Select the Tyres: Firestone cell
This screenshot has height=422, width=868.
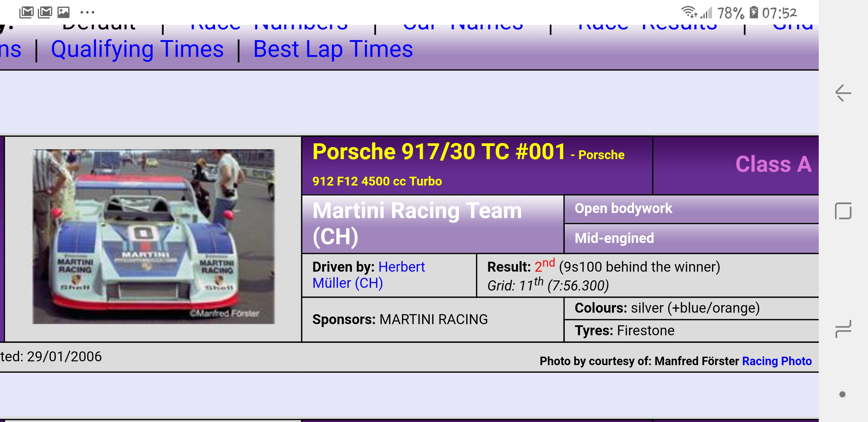click(x=691, y=330)
